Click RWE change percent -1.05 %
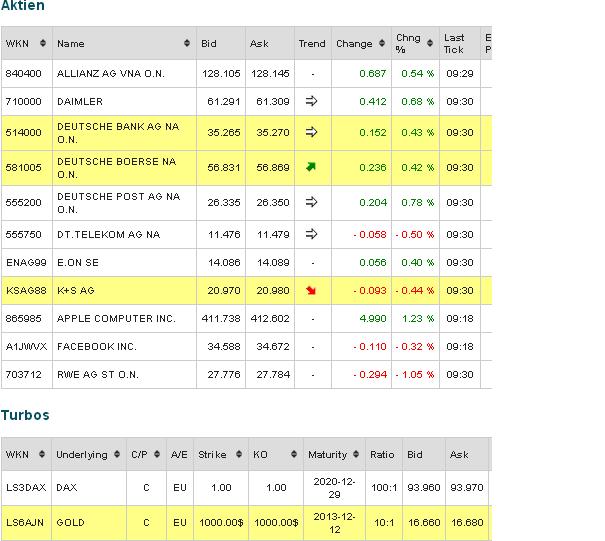The width and height of the screenshot is (605, 541). pos(415,374)
